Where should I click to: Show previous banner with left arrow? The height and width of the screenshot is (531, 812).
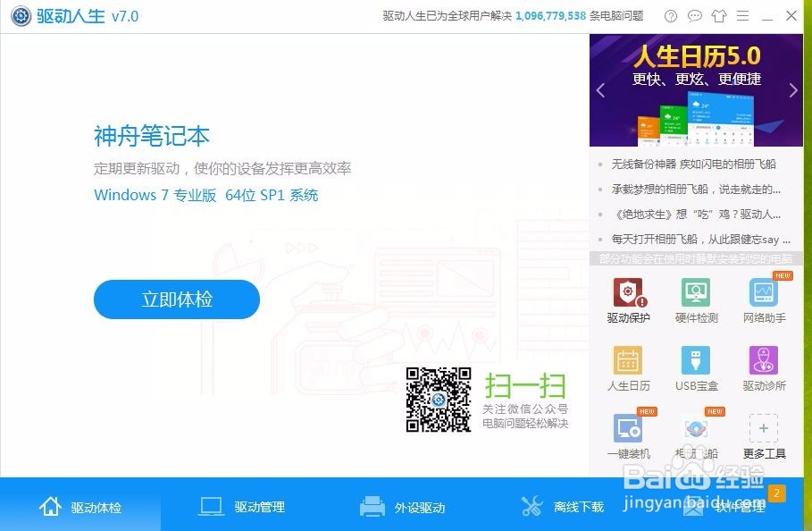600,90
